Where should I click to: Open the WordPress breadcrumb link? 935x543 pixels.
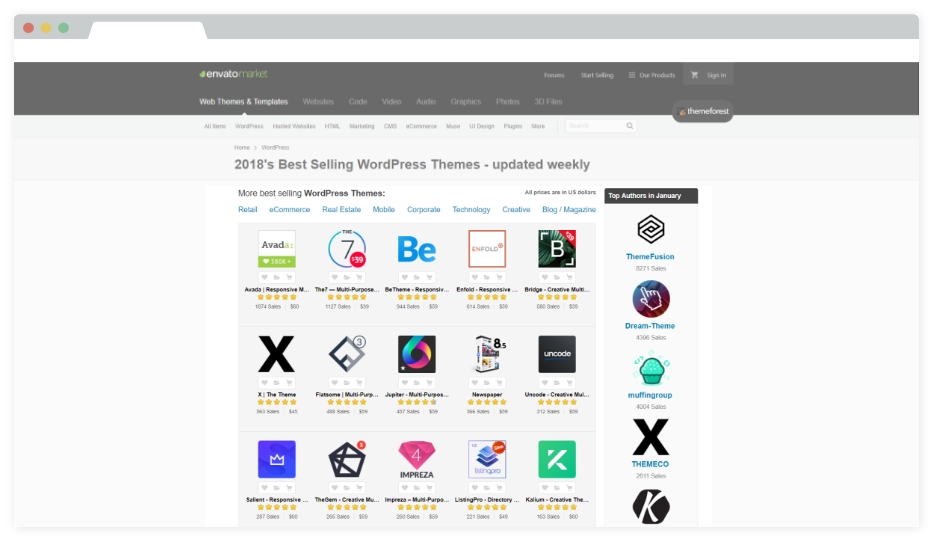coord(275,147)
